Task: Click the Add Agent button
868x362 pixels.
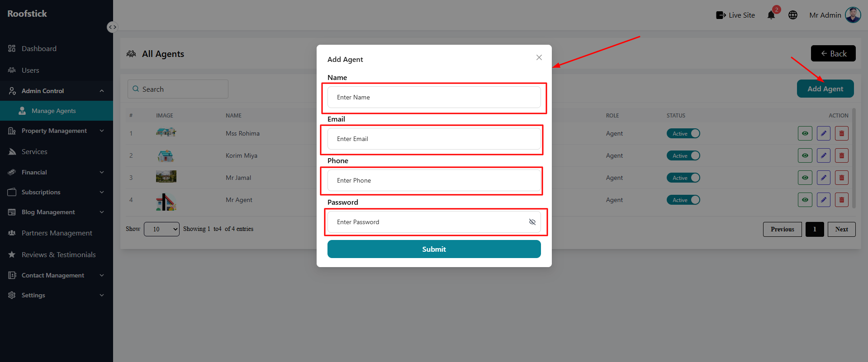Action: tap(825, 89)
